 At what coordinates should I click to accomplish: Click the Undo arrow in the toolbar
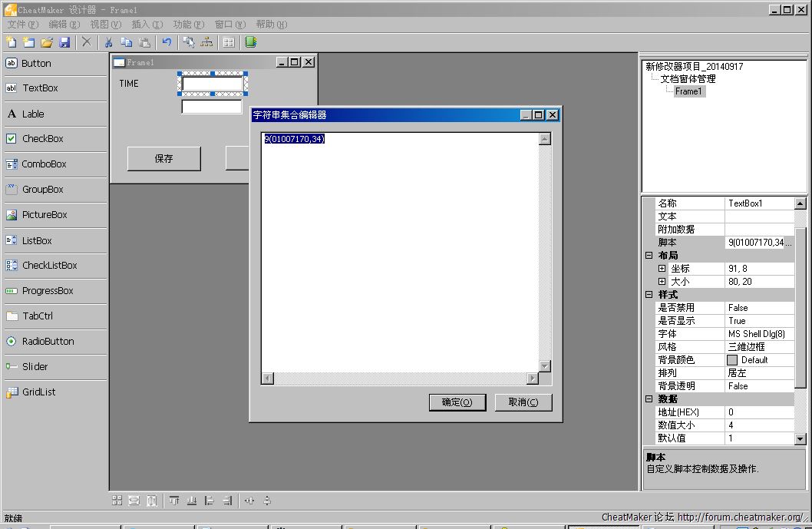pyautogui.click(x=167, y=42)
